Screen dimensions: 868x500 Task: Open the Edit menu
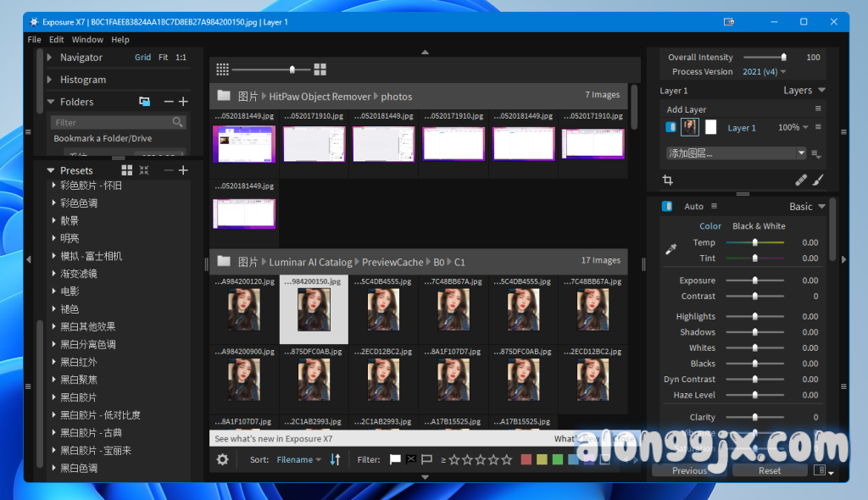(x=56, y=40)
